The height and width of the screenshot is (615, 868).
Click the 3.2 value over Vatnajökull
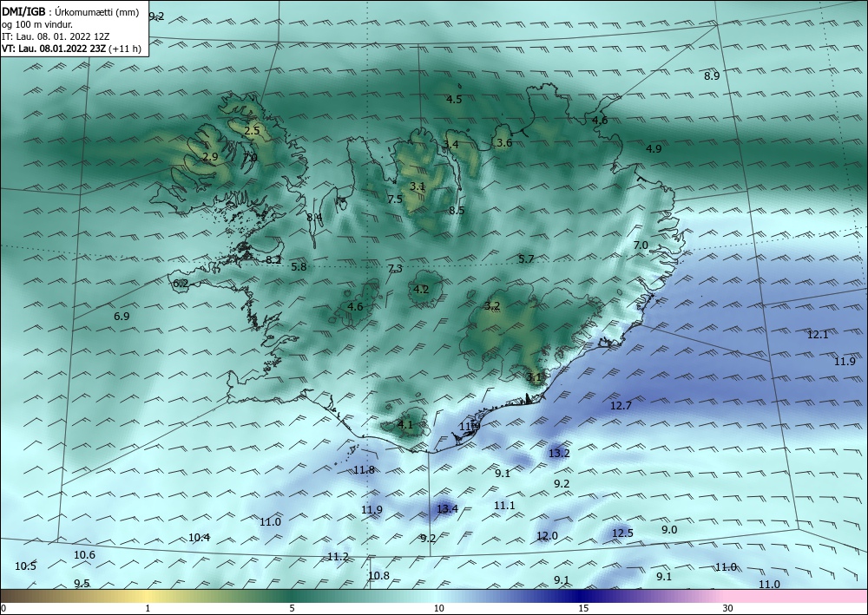coord(492,306)
